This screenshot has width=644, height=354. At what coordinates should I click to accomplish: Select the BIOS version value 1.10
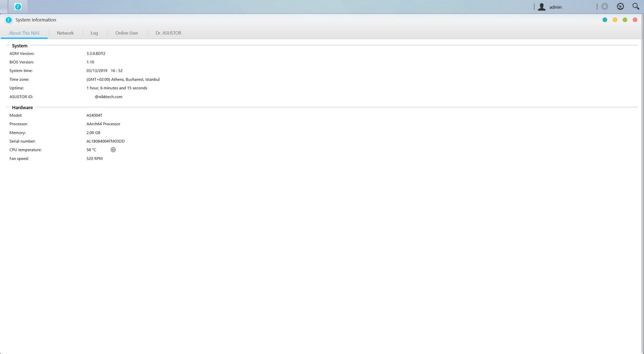point(90,62)
